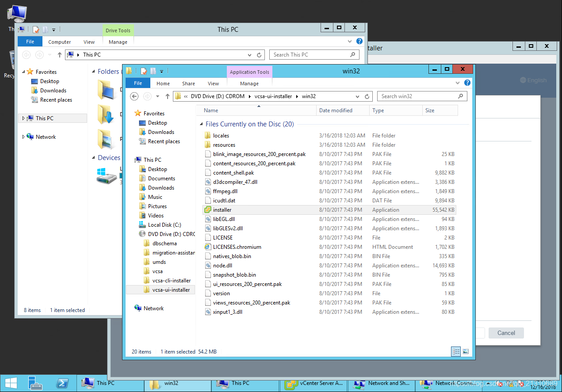Screen dimensions: 562x392
Task: Select Recent places under win32 Favorites
Action: click(164, 141)
